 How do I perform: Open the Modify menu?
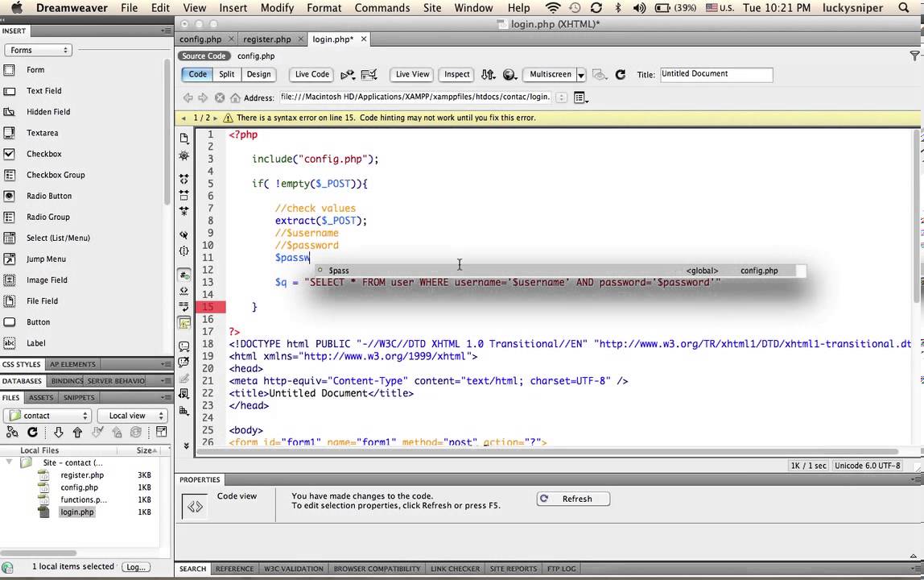[277, 8]
